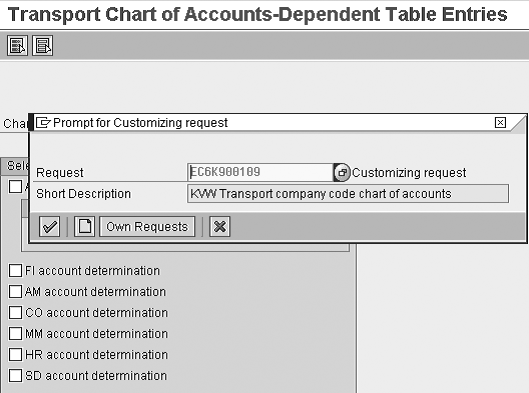Click the dialog's folded corner resize handle
This screenshot has width=529, height=393.
(x=519, y=123)
